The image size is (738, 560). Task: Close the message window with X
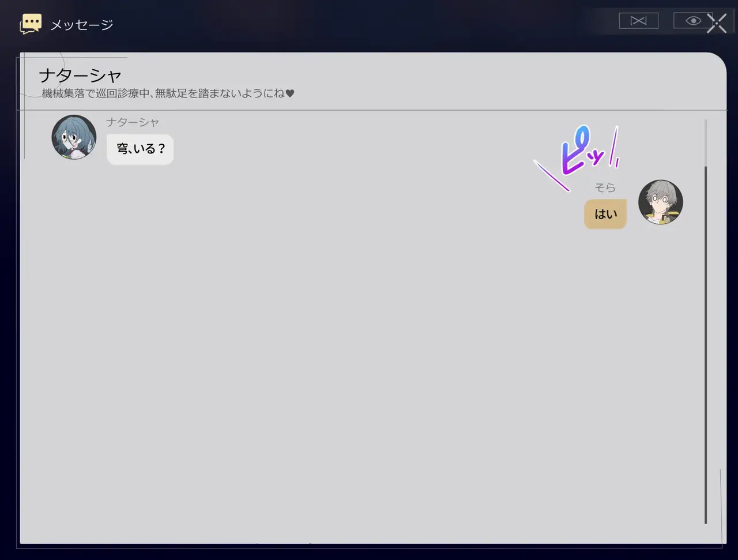[x=717, y=23]
